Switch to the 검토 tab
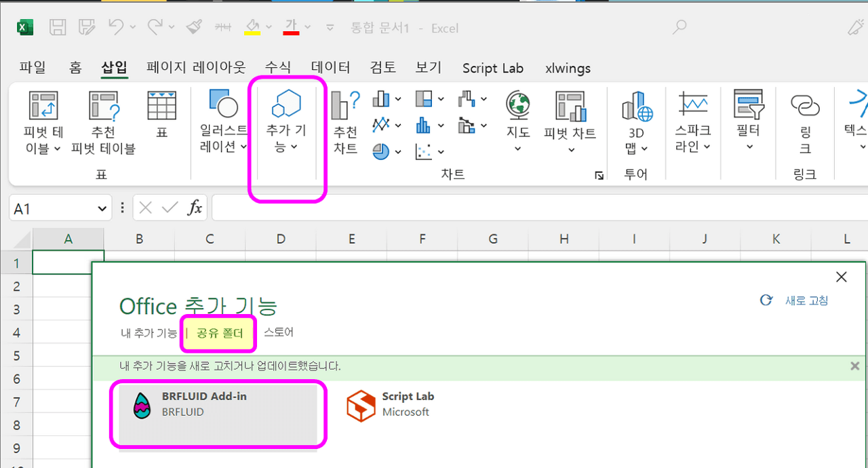The height and width of the screenshot is (468, 868). pyautogui.click(x=383, y=68)
